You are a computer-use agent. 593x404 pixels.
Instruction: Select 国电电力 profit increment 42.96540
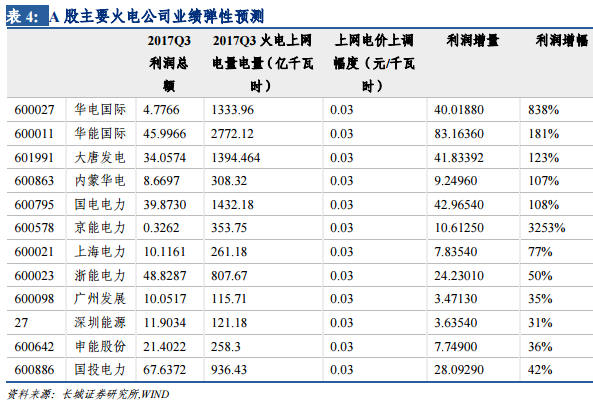coord(459,205)
